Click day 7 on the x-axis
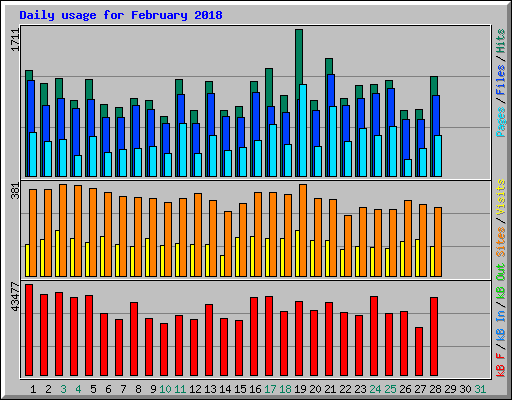Viewport: 512px width, 400px height. pyautogui.click(x=123, y=389)
